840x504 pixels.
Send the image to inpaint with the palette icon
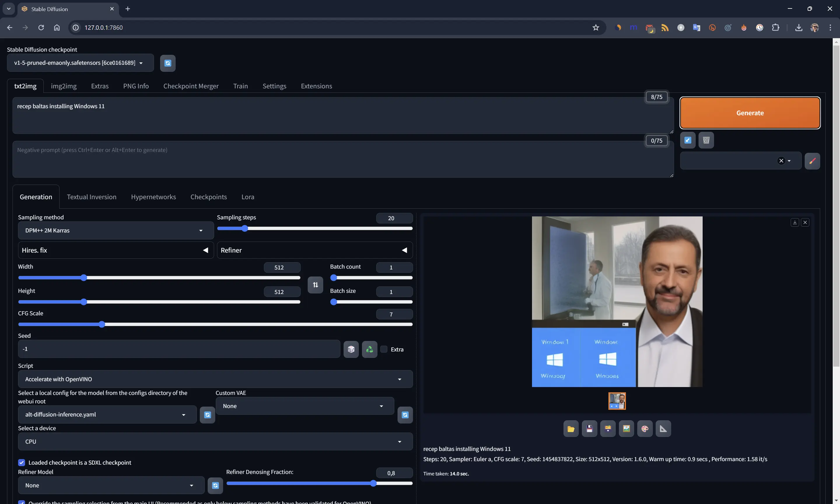[x=645, y=429]
